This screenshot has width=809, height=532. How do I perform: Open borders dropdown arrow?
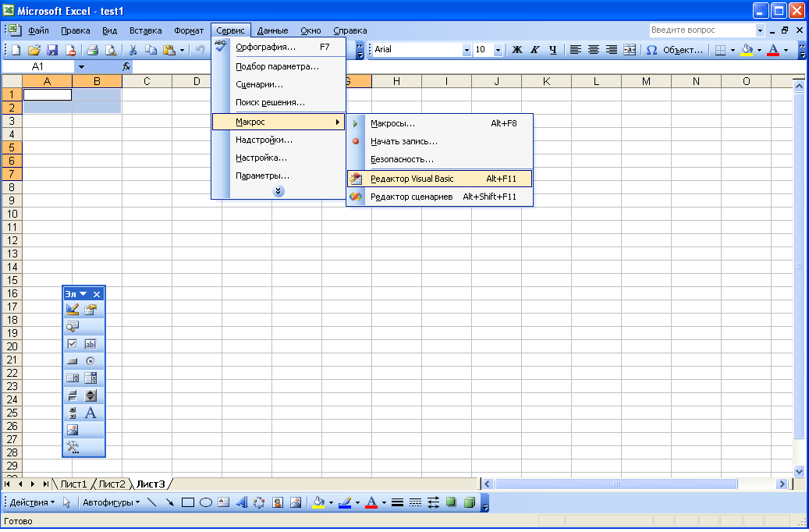[733, 50]
